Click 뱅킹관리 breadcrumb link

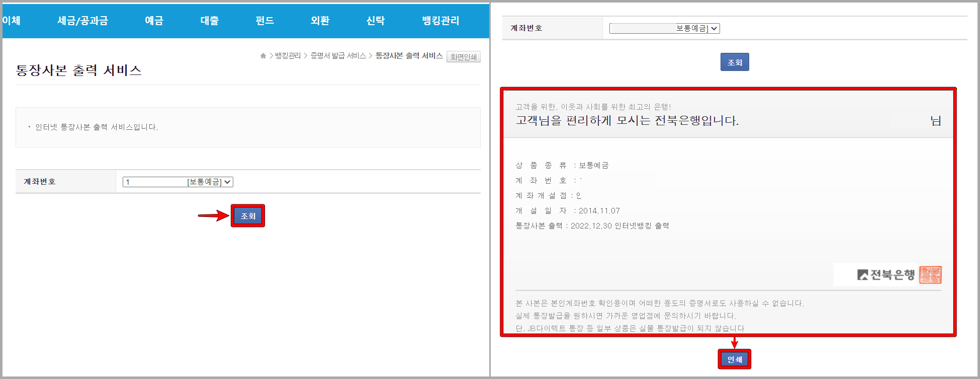288,56
